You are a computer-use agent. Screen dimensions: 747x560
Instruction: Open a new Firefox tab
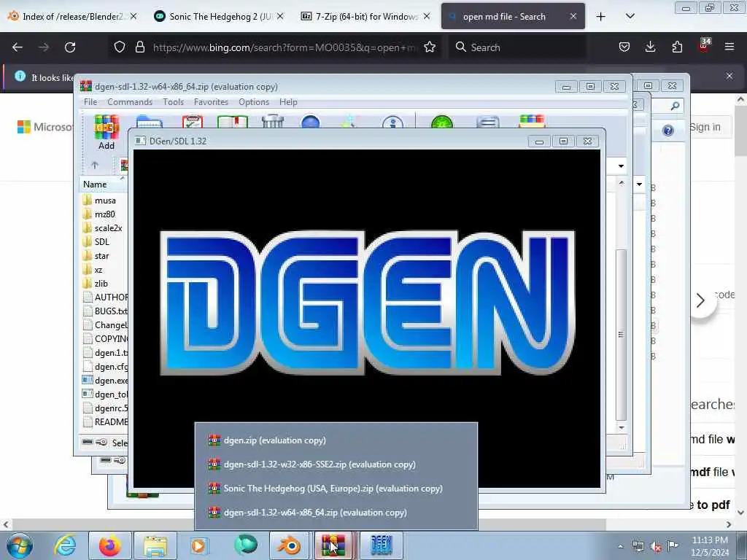coord(601,17)
